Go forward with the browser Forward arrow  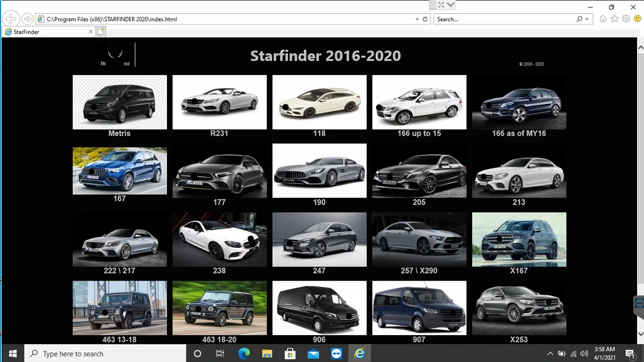[27, 19]
